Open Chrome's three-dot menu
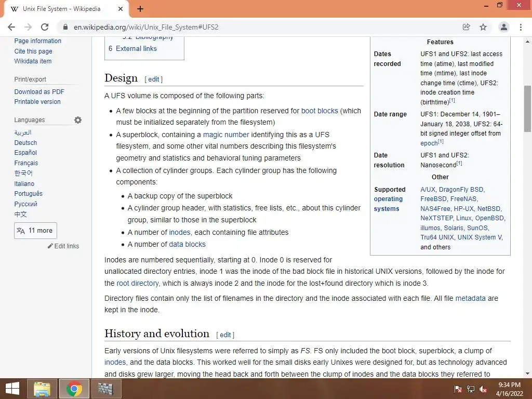The image size is (532, 399). pyautogui.click(x=521, y=27)
